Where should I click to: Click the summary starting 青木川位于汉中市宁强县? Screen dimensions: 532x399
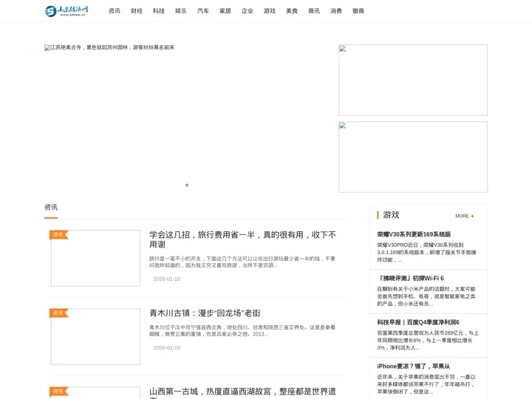tap(242, 331)
